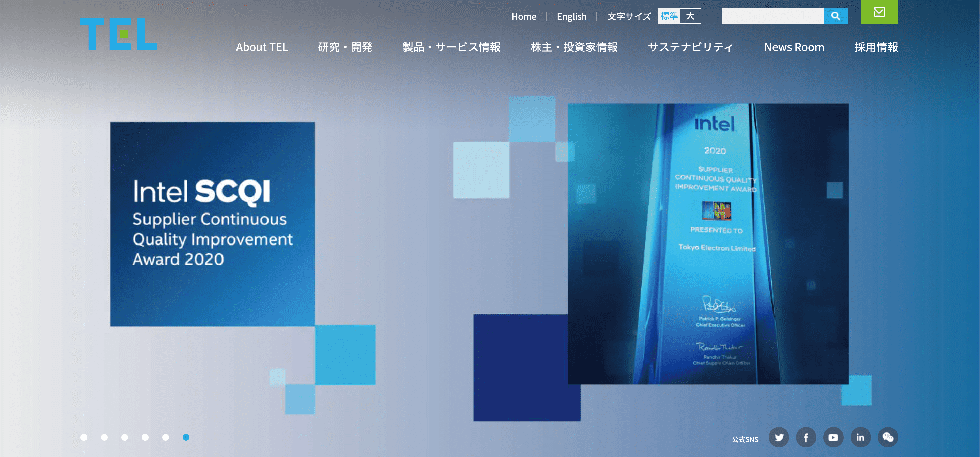Image resolution: width=980 pixels, height=457 pixels.
Task: Select the first carousel slide dot
Action: pyautogui.click(x=84, y=437)
